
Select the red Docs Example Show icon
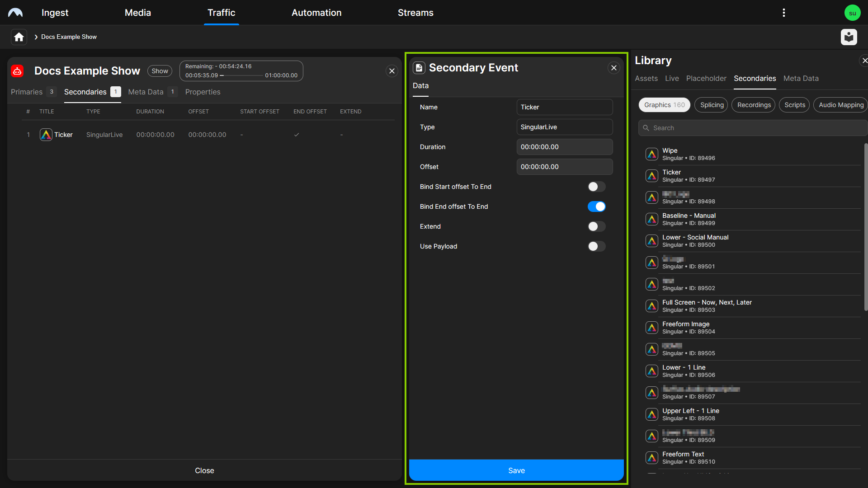17,71
